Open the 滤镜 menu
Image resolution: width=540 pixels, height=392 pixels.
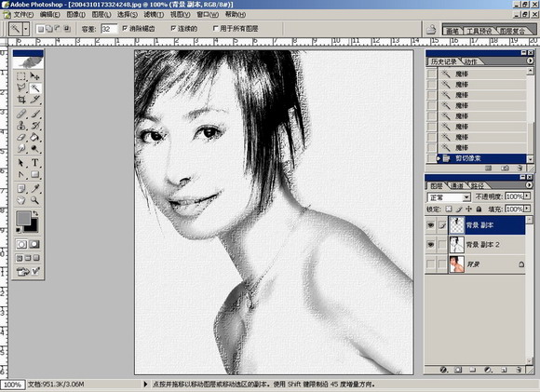point(154,15)
